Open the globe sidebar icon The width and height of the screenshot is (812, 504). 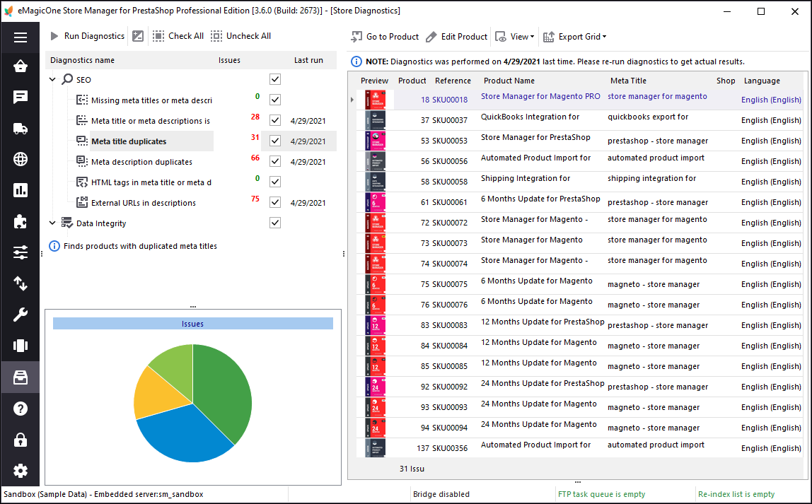[x=21, y=159]
